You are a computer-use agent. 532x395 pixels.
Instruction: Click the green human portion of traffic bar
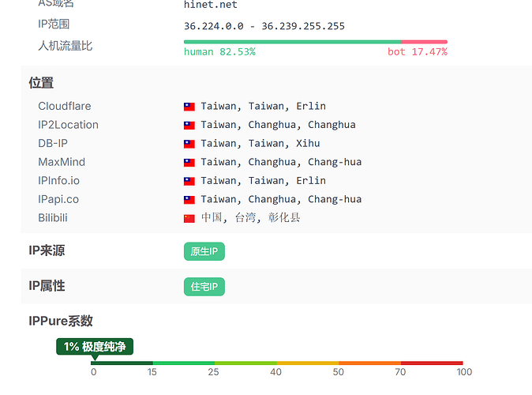point(292,42)
